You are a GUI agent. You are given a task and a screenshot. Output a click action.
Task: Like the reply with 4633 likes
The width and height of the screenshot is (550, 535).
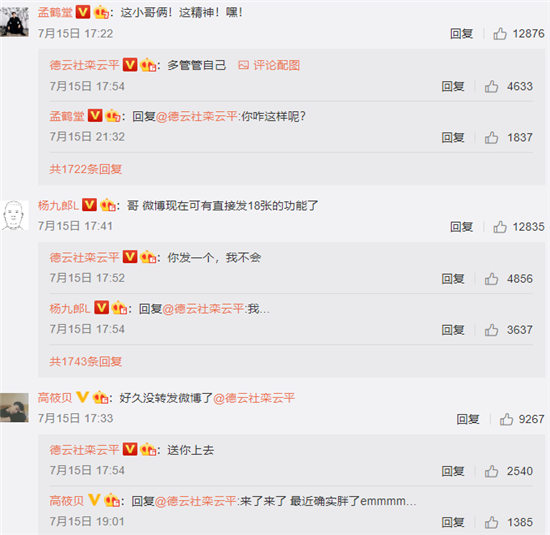(x=491, y=86)
